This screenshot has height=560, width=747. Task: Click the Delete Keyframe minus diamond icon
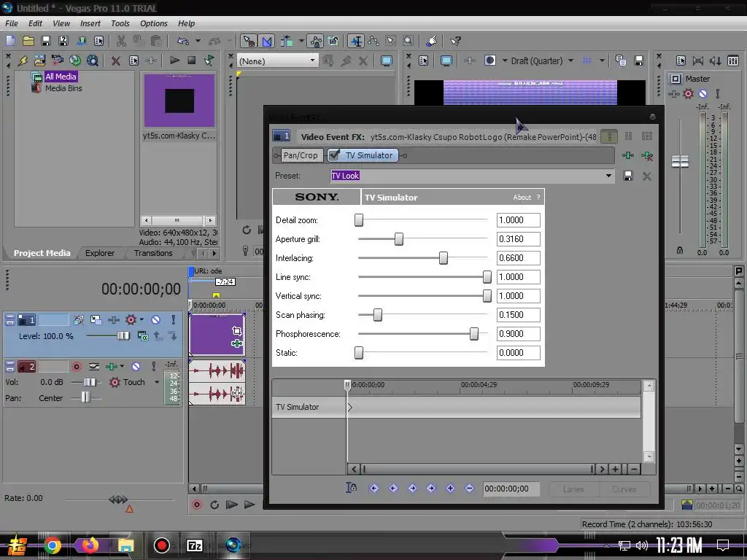pyautogui.click(x=469, y=488)
